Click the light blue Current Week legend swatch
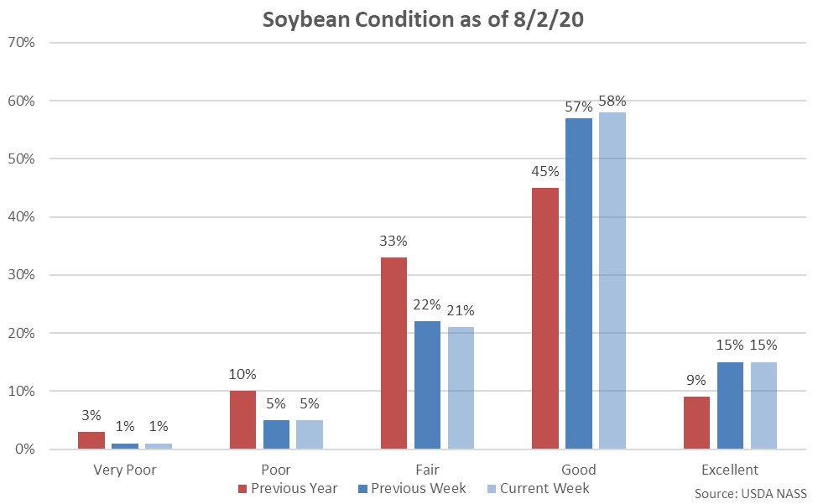The width and height of the screenshot is (818, 504). tap(491, 488)
